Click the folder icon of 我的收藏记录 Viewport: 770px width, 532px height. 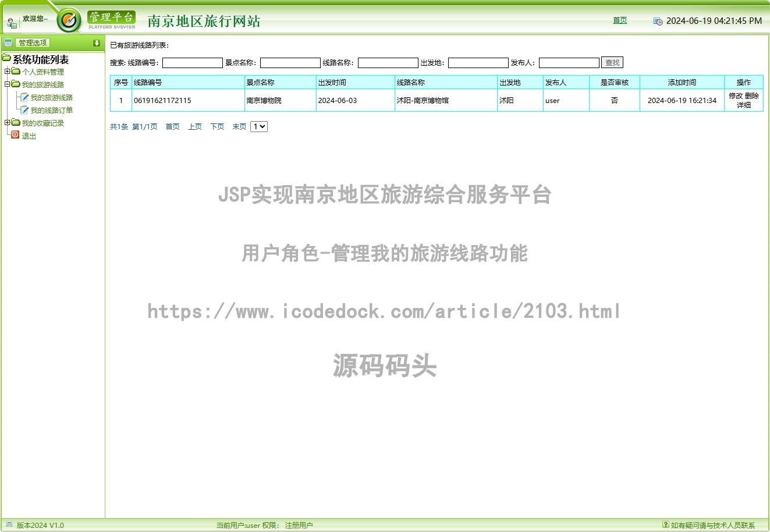click(16, 123)
